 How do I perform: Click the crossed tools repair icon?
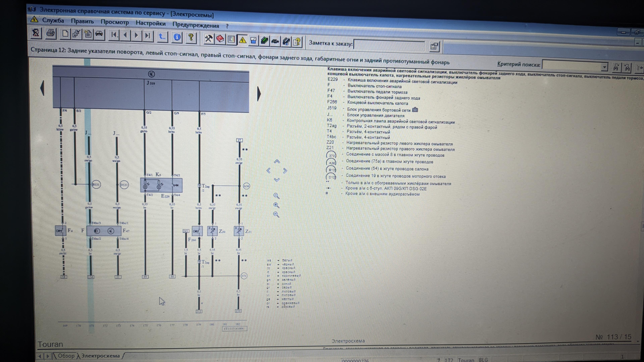click(208, 39)
